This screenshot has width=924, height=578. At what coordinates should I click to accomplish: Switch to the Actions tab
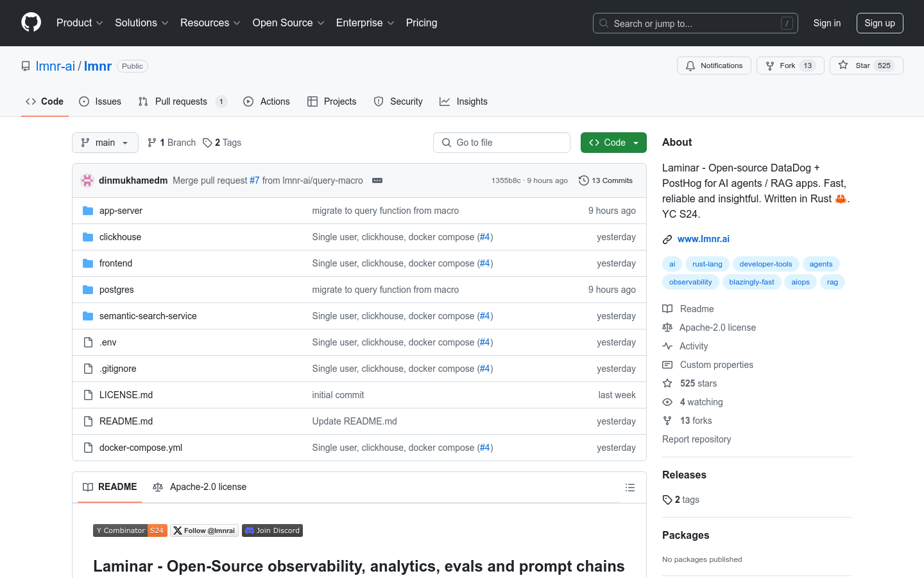pyautogui.click(x=266, y=101)
